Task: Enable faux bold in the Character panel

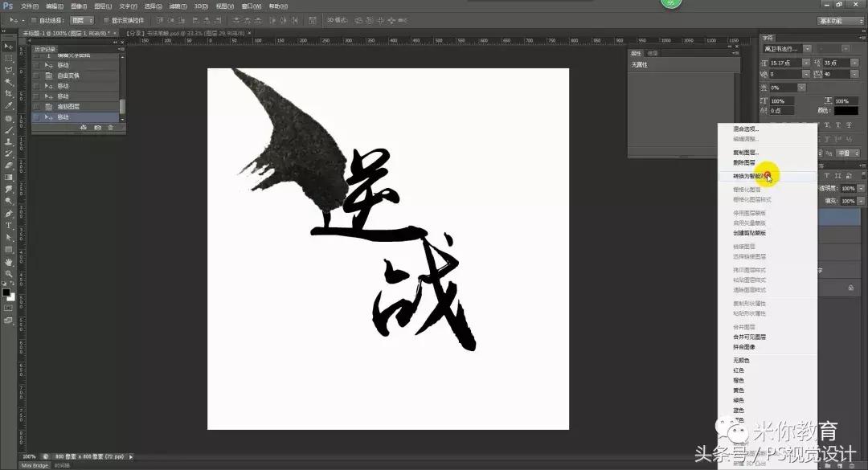Action: point(825,125)
